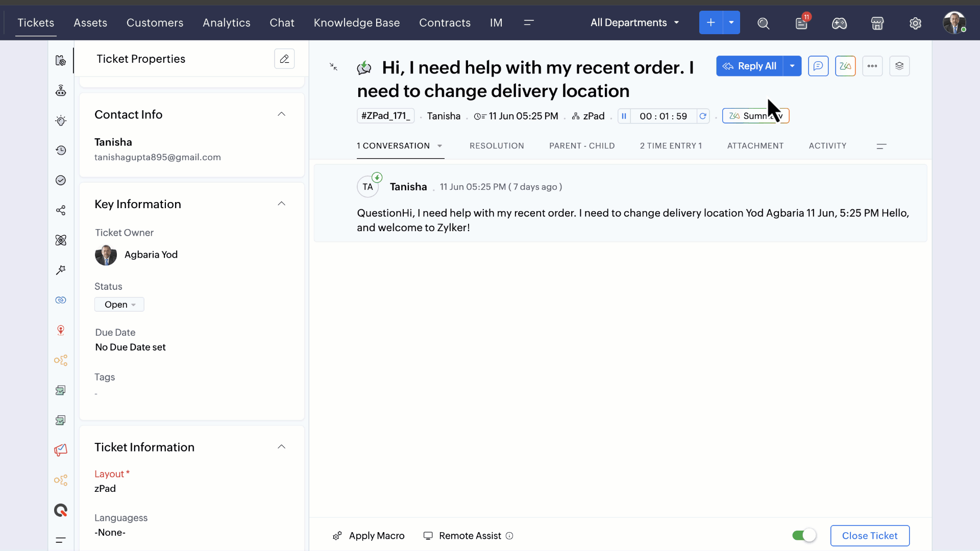Click the marketplace store icon
Screen dimensions: 980x551
click(877, 23)
